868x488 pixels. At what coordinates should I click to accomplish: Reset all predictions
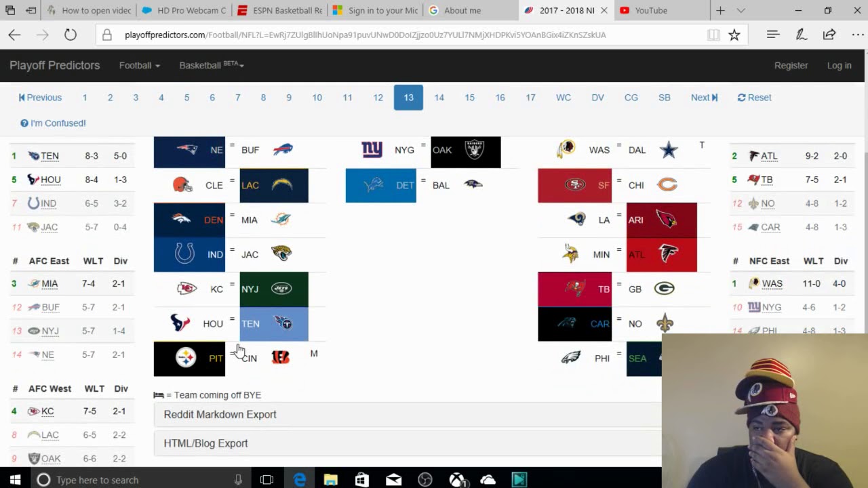[x=754, y=98]
